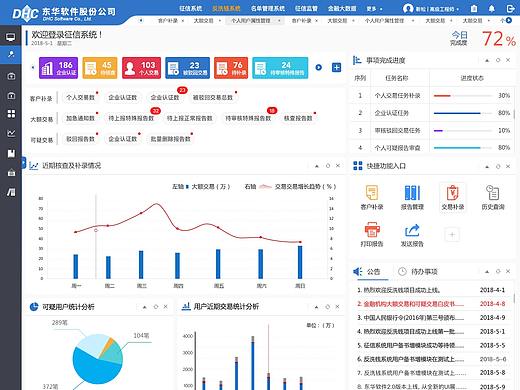Click the 审核驳回交易任务 10% progress bar
This screenshot has width=520, height=390.
pyautogui.click(x=463, y=130)
